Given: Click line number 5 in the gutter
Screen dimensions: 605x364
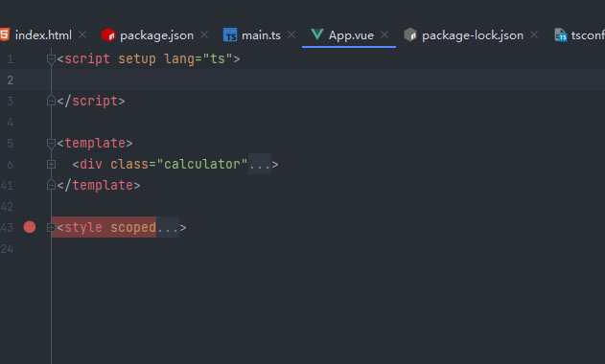Looking at the screenshot, I should tap(10, 144).
